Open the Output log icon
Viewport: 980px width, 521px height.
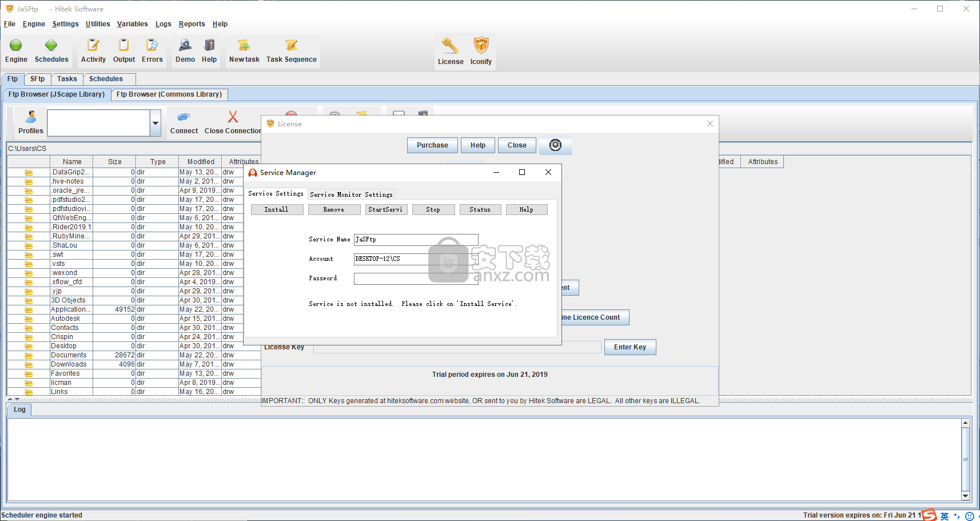(x=124, y=51)
